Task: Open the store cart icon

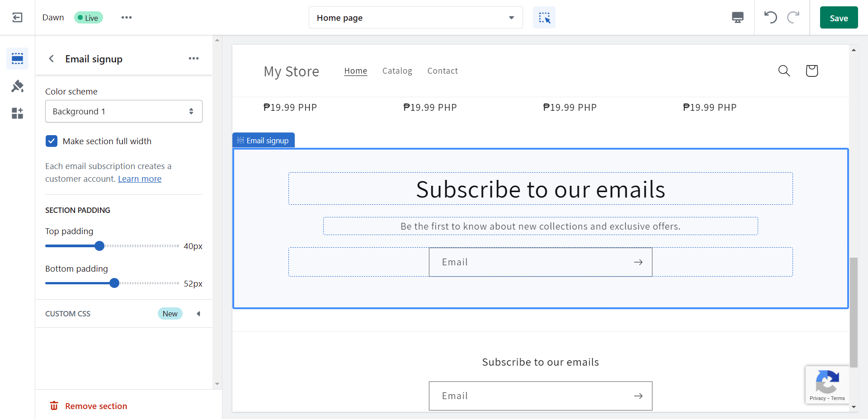Action: (x=812, y=71)
